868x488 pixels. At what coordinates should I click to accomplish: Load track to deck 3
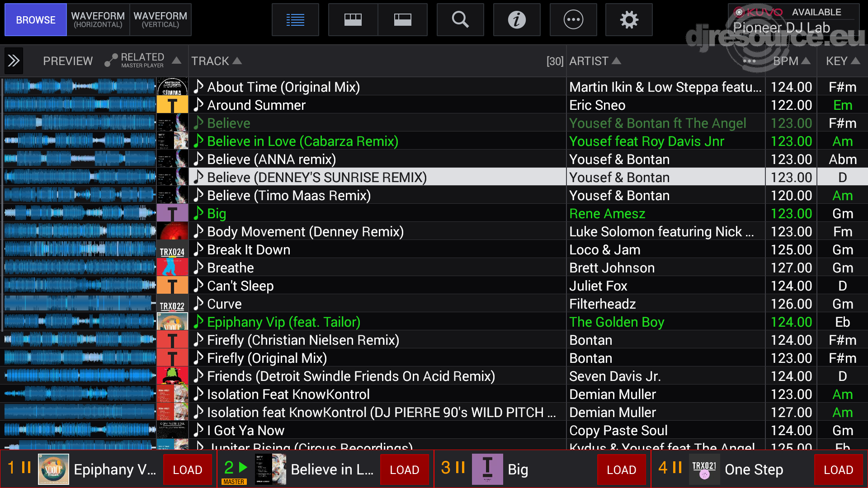[622, 470]
